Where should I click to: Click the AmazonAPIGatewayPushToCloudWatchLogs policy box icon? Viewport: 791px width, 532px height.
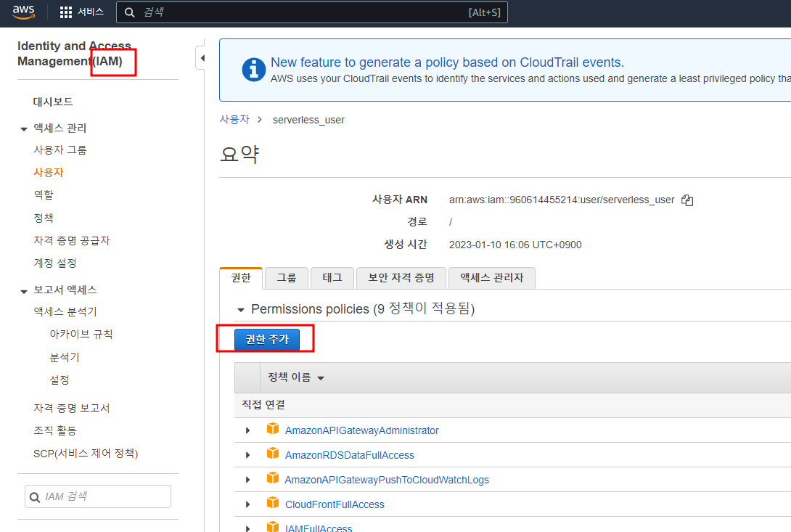pos(273,478)
